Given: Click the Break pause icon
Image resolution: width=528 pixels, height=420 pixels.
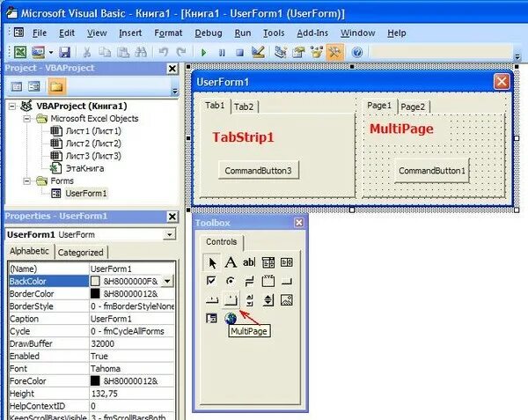Looking at the screenshot, I should click(222, 53).
